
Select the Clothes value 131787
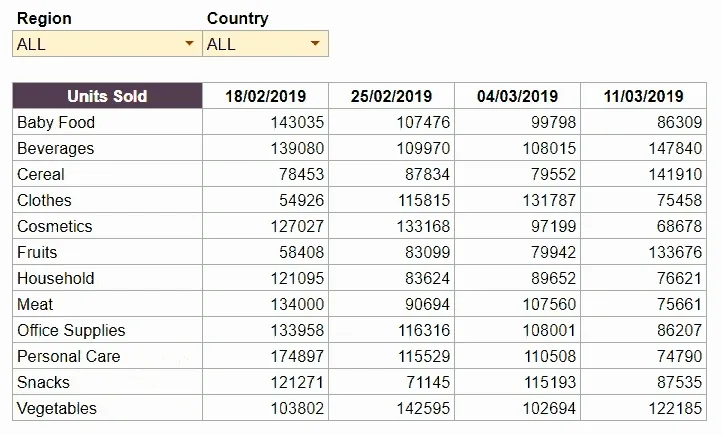tap(549, 200)
